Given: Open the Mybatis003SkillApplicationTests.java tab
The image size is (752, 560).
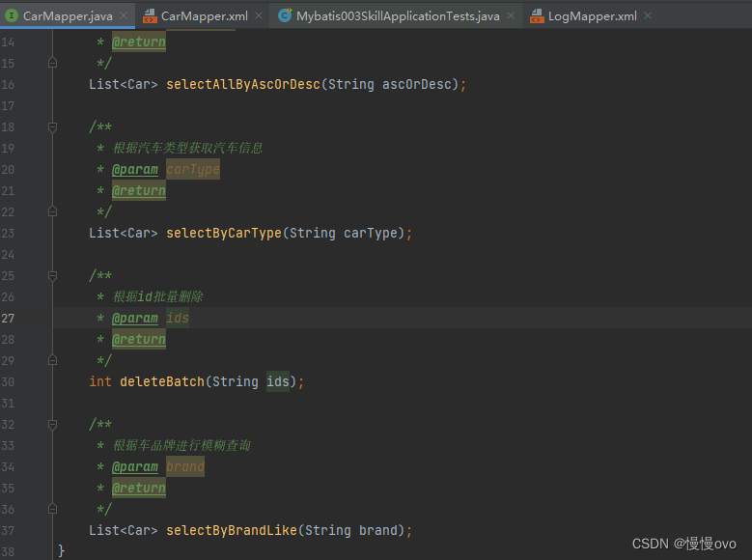Looking at the screenshot, I should point(398,15).
